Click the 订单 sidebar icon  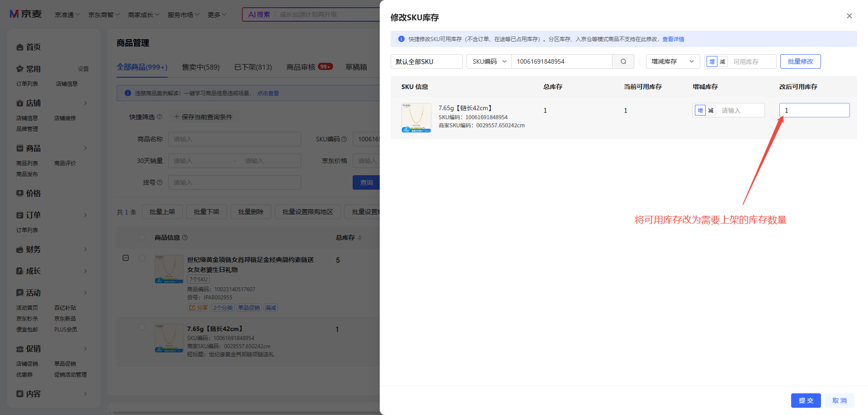(20, 215)
